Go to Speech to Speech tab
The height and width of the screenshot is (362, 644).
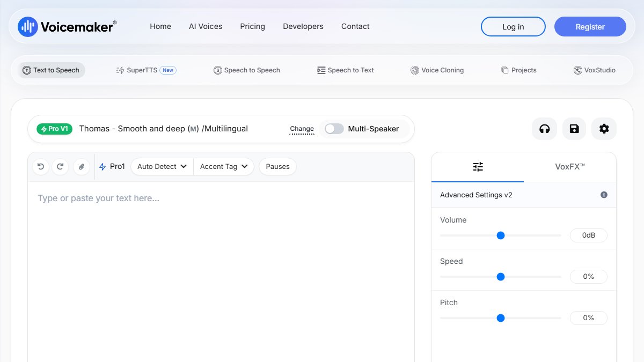[x=247, y=70]
